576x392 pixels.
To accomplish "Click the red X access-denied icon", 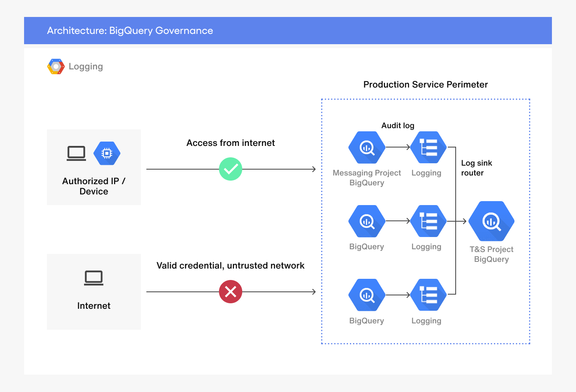I will click(230, 292).
